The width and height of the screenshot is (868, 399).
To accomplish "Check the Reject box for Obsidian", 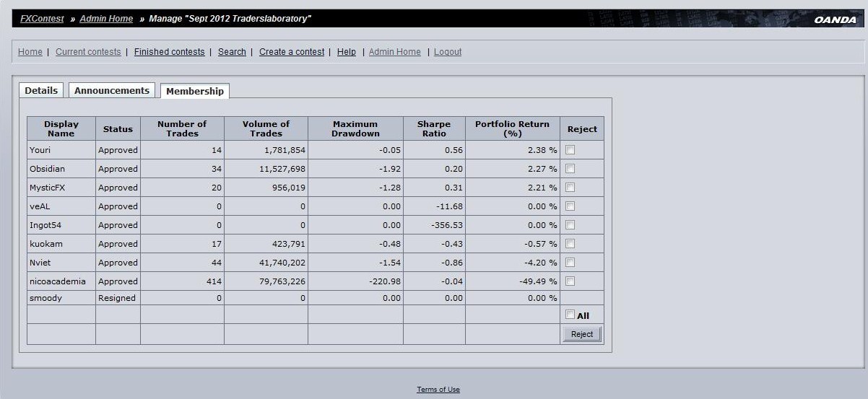I will tap(570, 169).
